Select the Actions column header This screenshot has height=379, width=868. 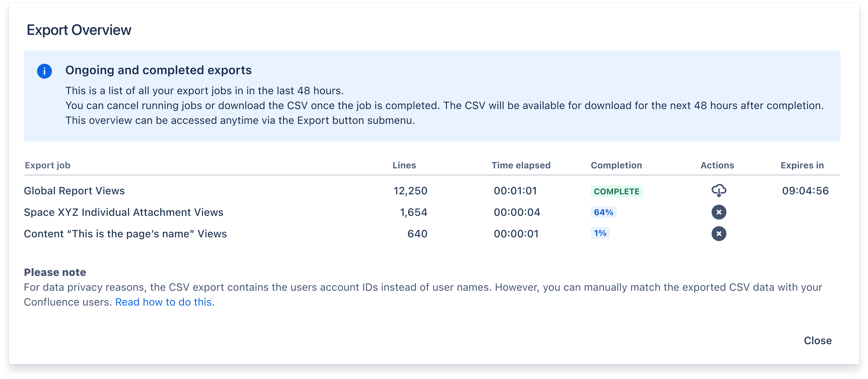pos(717,165)
